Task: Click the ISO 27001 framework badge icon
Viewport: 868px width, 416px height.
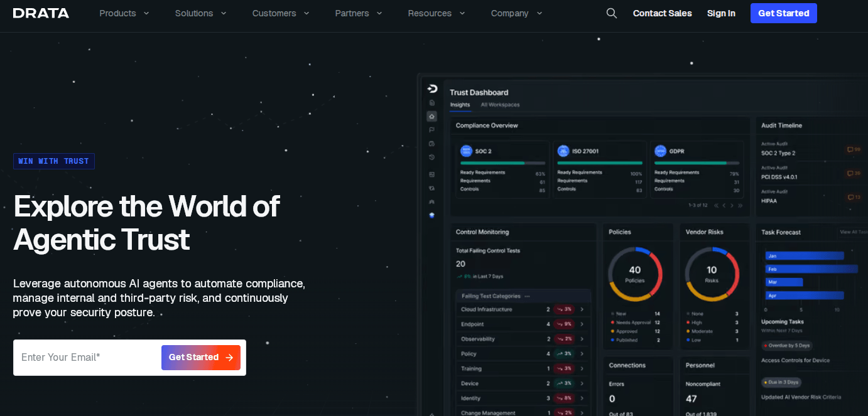Action: [x=563, y=151]
